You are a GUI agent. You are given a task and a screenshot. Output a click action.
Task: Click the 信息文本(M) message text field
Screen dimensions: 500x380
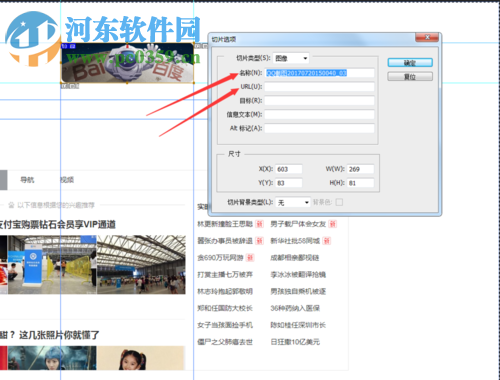[x=319, y=115]
